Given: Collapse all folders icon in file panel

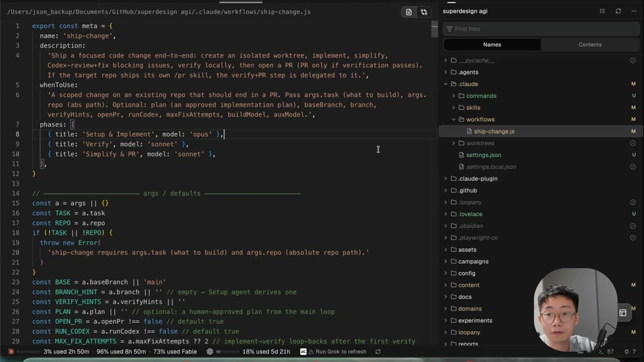Looking at the screenshot, I should (602, 11).
